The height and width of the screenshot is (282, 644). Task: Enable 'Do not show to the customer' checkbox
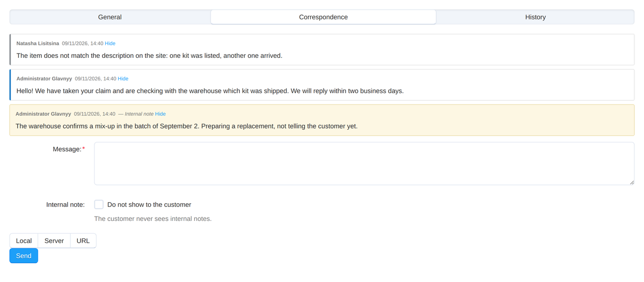pos(99,204)
